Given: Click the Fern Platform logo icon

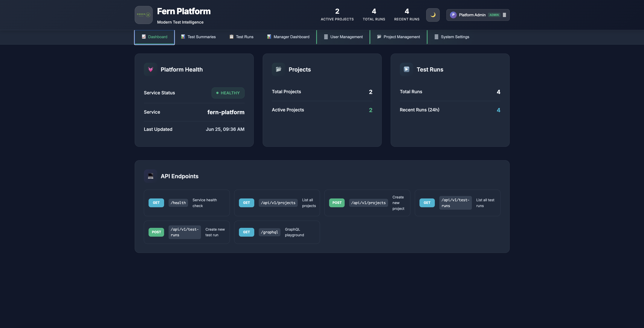Looking at the screenshot, I should click(144, 15).
